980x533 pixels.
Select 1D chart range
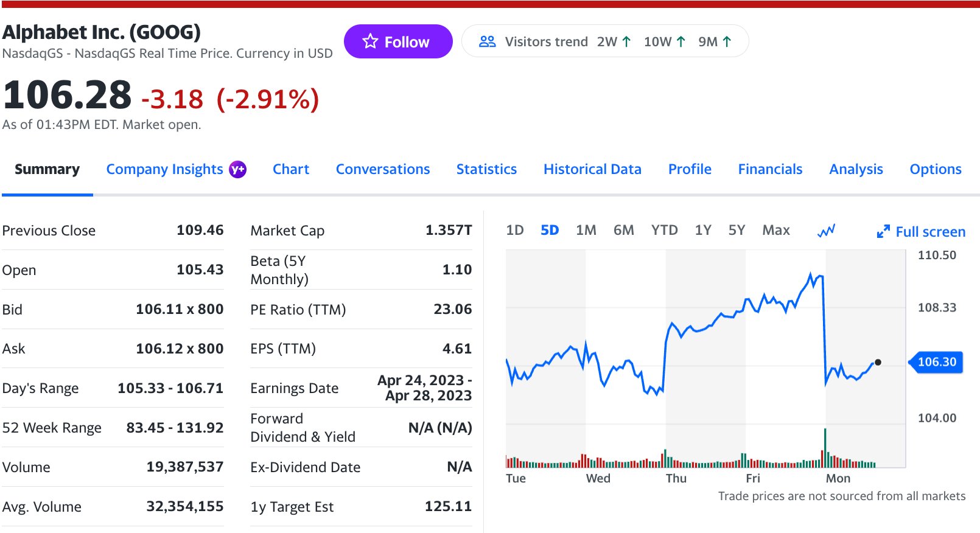(515, 230)
